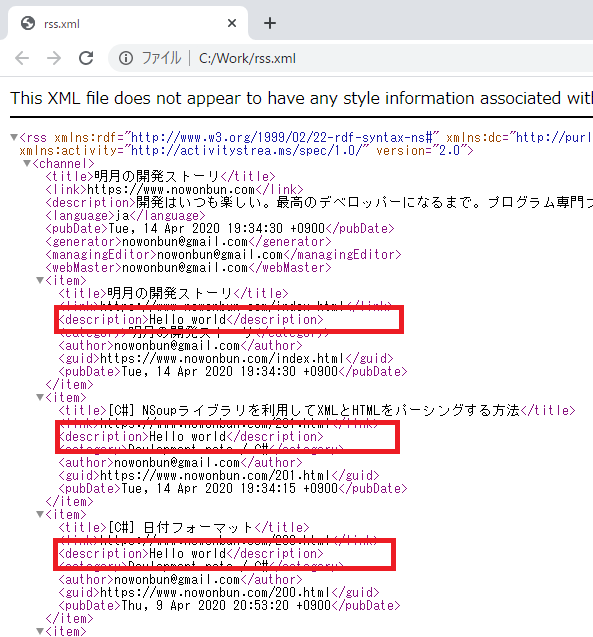The image size is (593, 637).
Task: Reload the rss.xml page
Action: coord(86,58)
